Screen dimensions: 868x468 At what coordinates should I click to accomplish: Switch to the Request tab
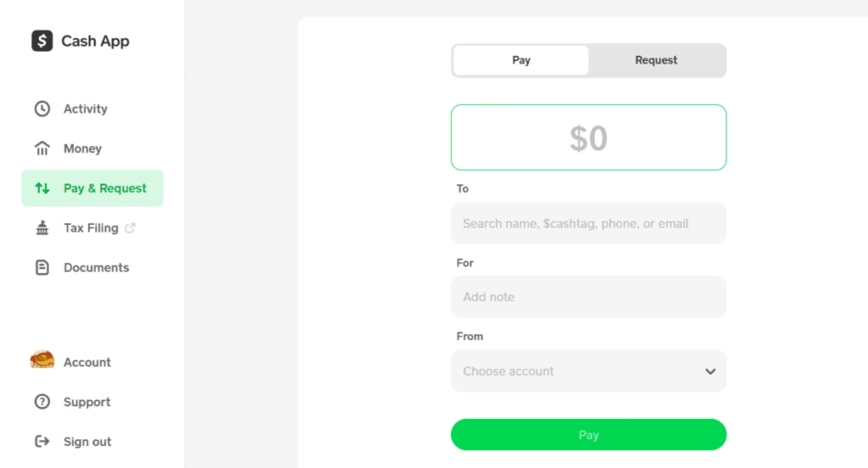656,60
